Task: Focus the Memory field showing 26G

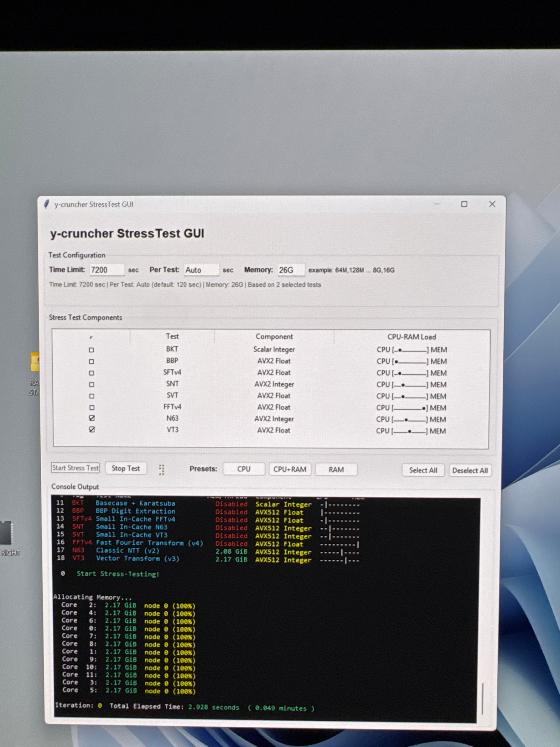Action: (291, 270)
